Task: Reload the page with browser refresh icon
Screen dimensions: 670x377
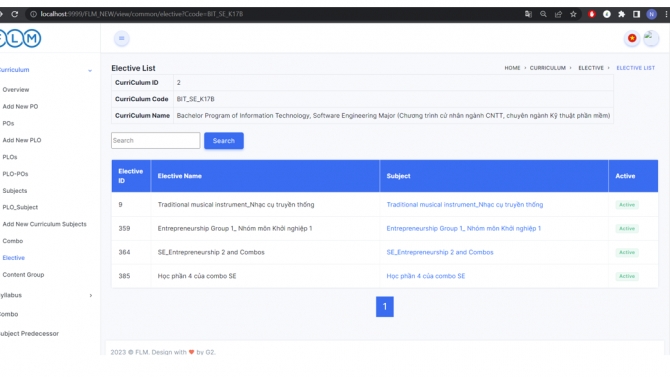Action: 15,14
